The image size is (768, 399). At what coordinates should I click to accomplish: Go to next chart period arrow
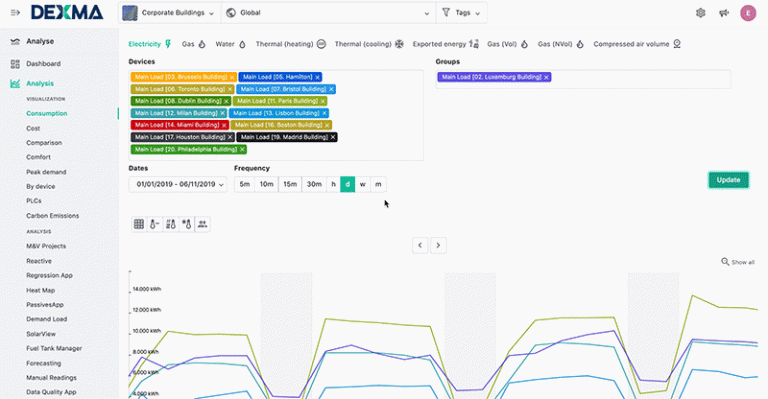pyautogui.click(x=438, y=245)
